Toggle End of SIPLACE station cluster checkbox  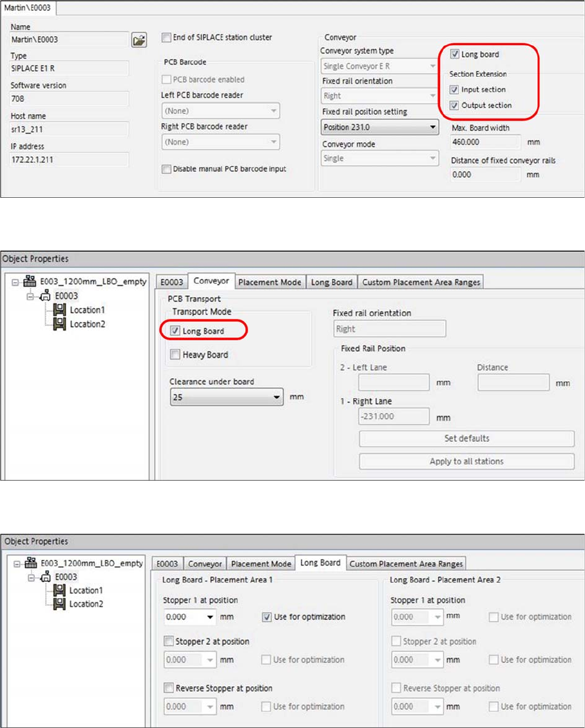166,37
